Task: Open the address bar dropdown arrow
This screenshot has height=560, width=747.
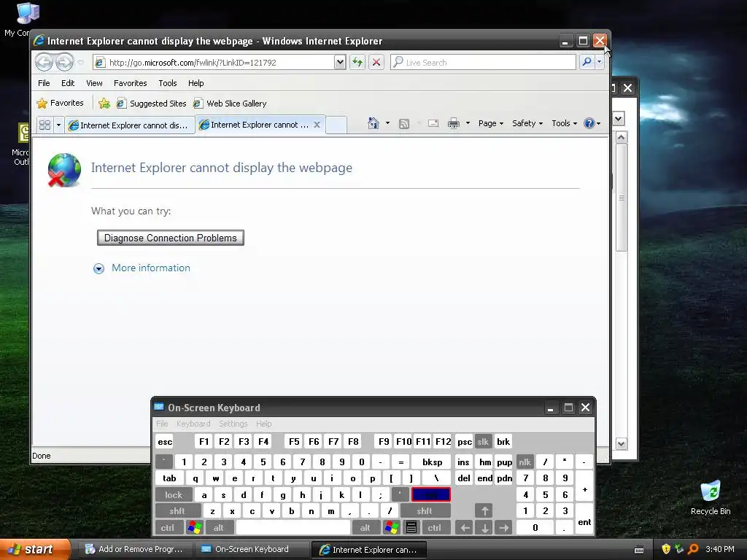Action: (x=340, y=63)
